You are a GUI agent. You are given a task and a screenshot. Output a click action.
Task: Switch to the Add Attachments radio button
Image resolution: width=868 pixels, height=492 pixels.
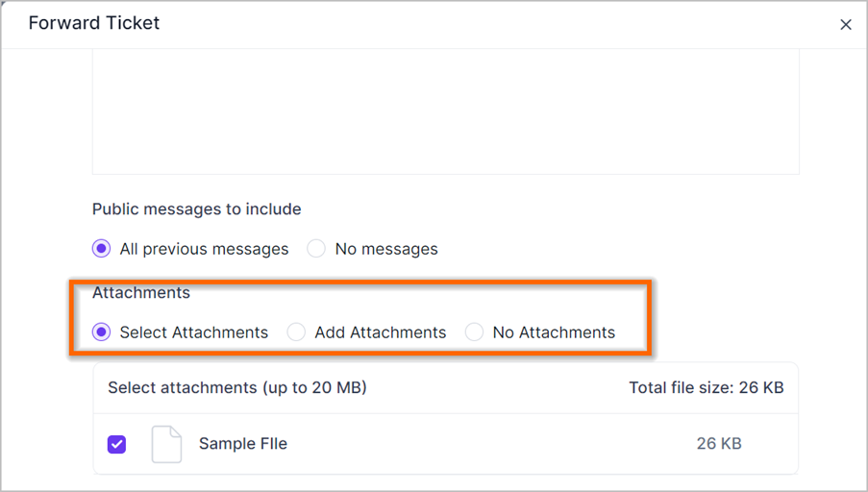[297, 332]
